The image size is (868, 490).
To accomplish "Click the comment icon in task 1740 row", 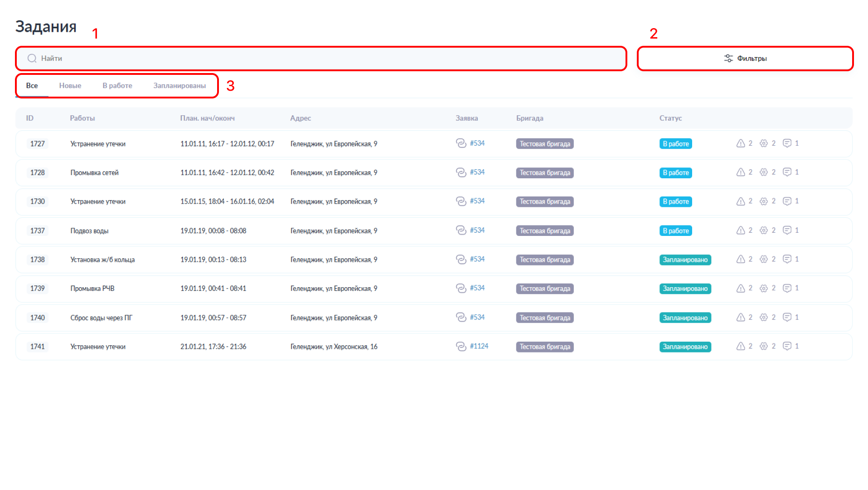I will [x=787, y=317].
